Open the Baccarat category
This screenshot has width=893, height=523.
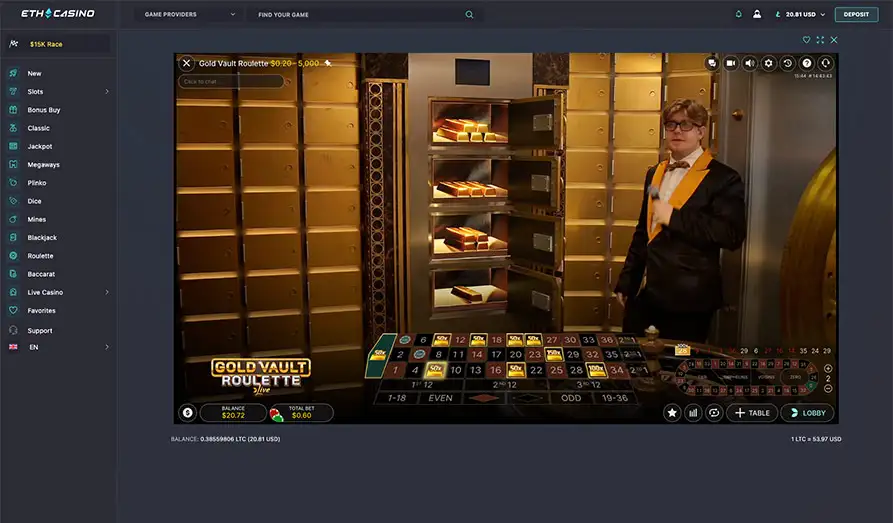coord(41,274)
